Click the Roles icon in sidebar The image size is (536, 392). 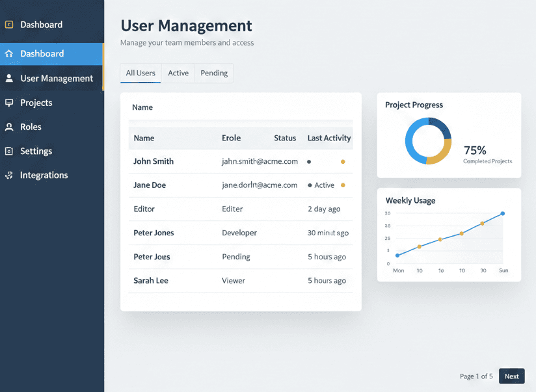[9, 127]
